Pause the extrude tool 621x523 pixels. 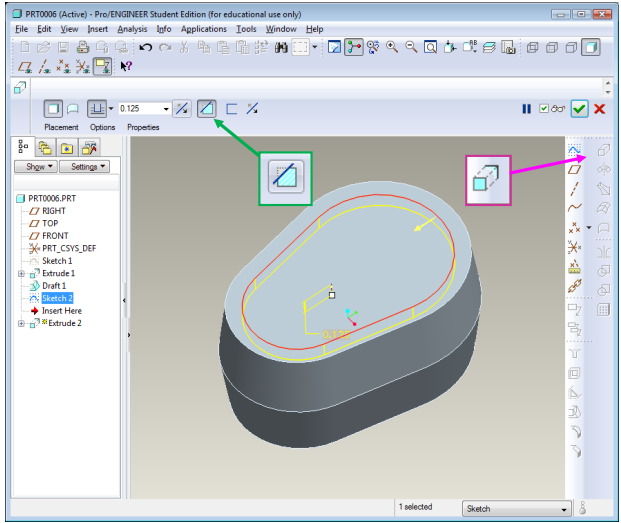[x=526, y=109]
